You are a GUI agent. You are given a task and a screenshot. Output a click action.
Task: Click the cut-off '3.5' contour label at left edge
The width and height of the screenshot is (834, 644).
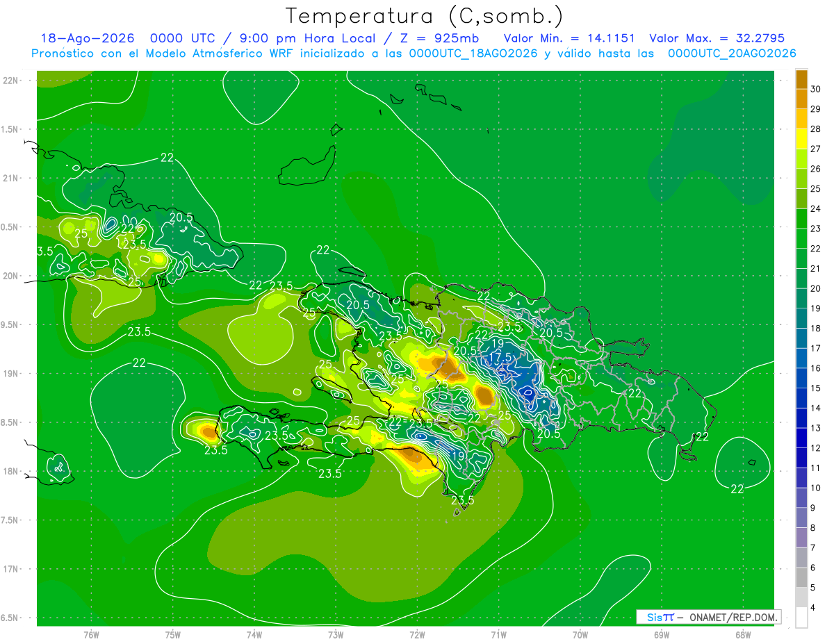coord(45,251)
